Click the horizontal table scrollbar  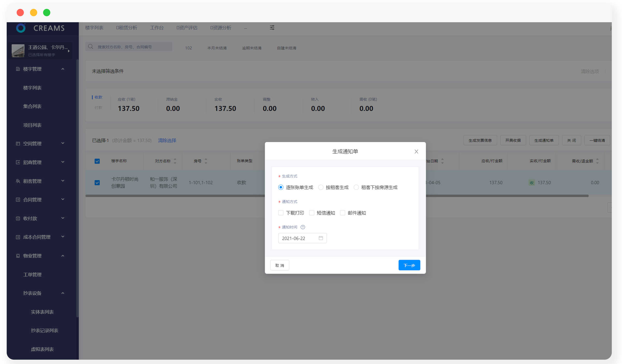coord(337,196)
